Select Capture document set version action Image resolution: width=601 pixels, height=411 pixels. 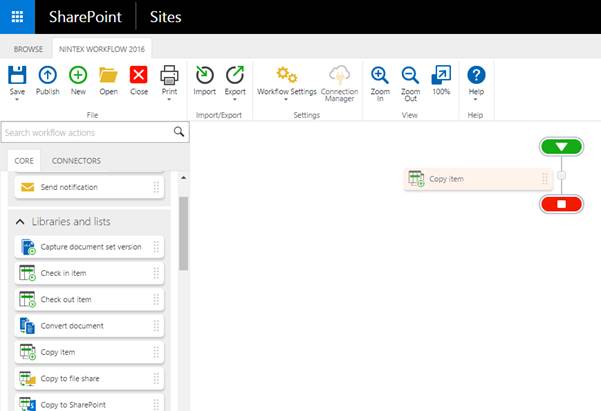[x=89, y=247]
